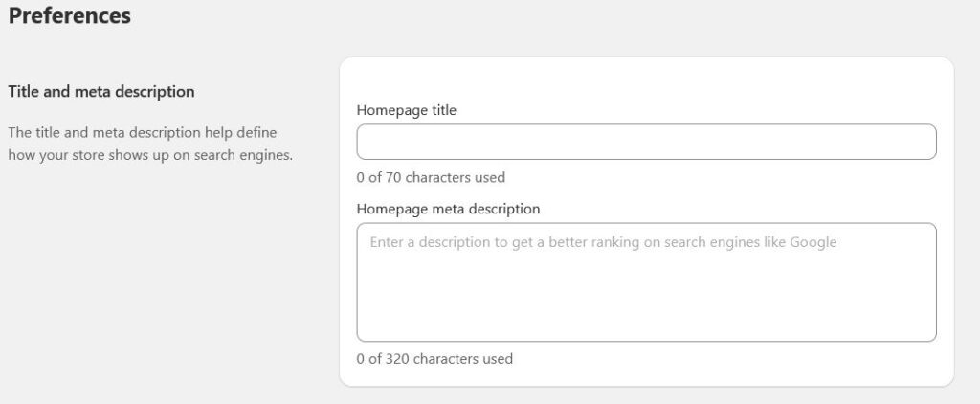The width and height of the screenshot is (980, 404).
Task: Focus the Homepage meta description text area
Action: point(646,282)
